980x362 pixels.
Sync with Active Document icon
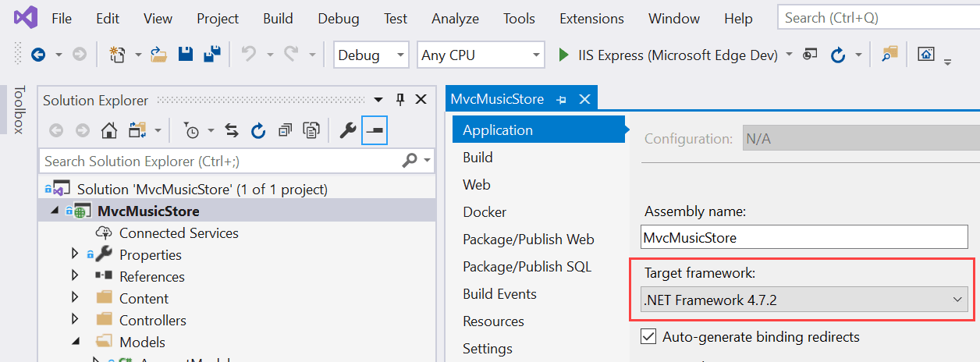pos(232,130)
